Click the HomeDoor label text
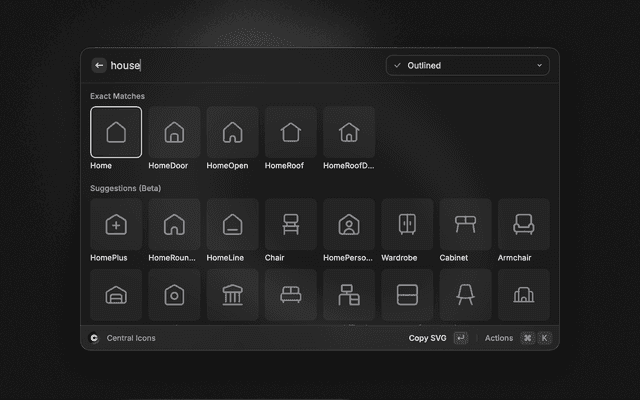The image size is (640, 400). tap(168, 165)
